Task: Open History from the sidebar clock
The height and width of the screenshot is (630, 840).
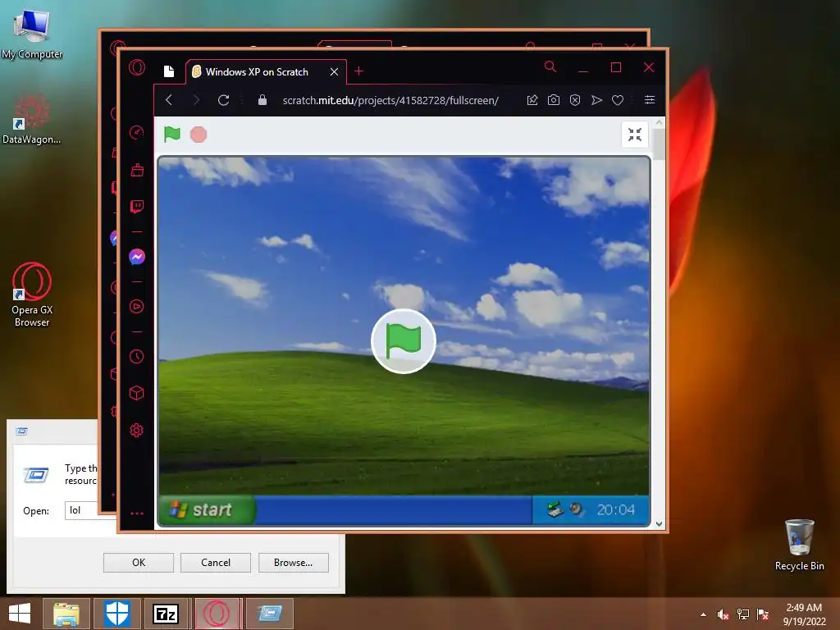Action: click(x=137, y=356)
